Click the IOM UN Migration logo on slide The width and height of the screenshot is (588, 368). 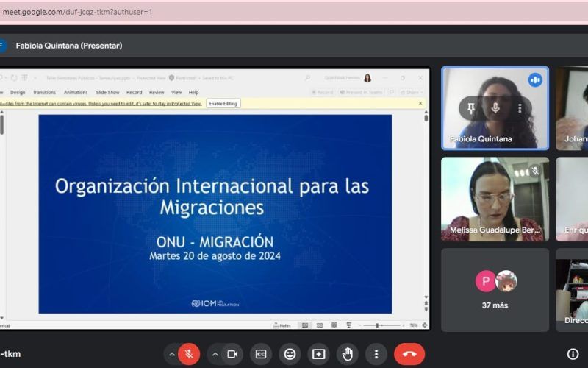(215, 303)
